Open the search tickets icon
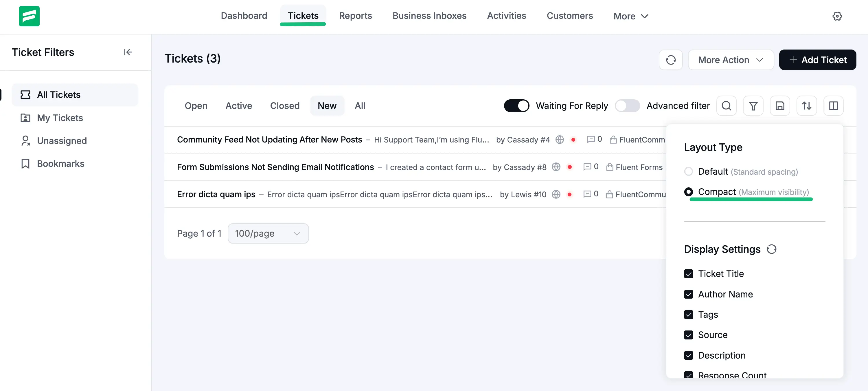The image size is (868, 391). point(727,106)
